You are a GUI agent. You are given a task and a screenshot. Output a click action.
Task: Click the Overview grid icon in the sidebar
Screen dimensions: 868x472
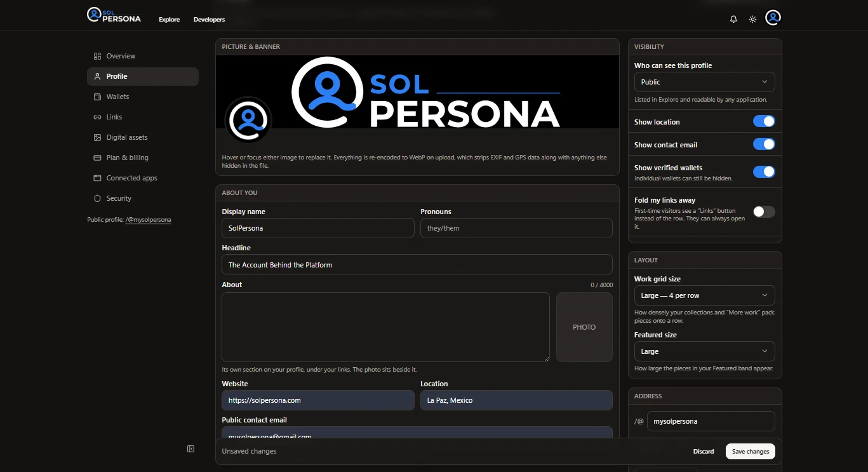pyautogui.click(x=97, y=56)
